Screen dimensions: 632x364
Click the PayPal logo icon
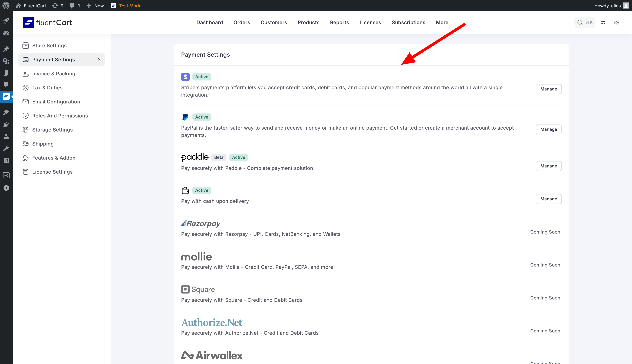pos(185,117)
